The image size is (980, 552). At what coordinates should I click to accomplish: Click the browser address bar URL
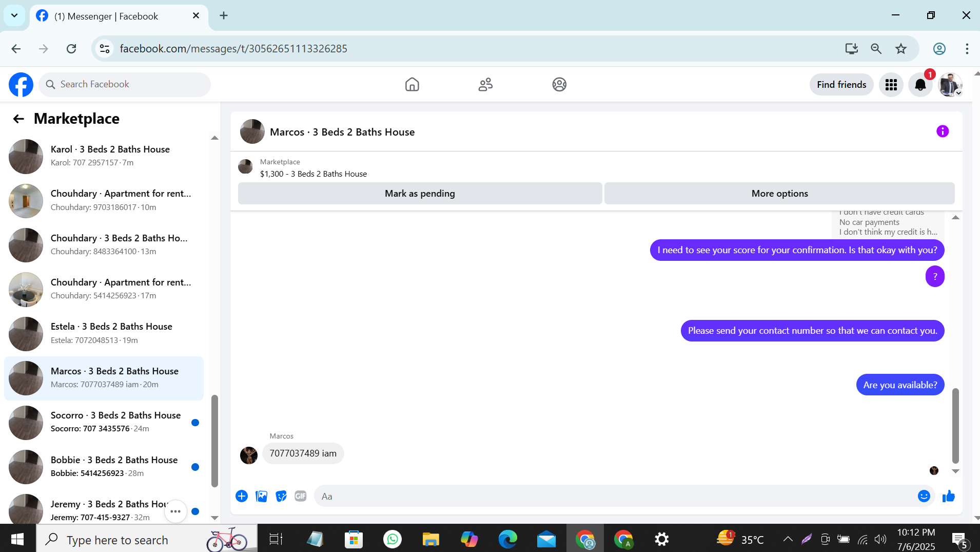(233, 49)
